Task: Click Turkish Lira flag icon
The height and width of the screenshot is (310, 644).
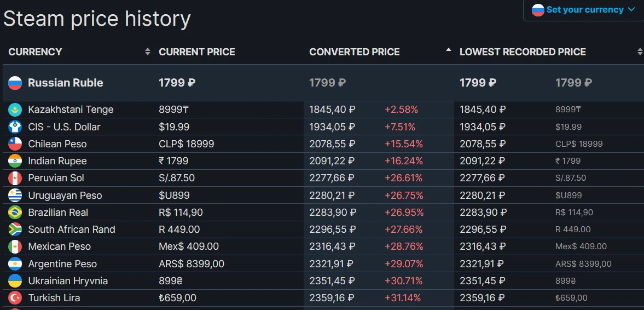Action: click(15, 298)
